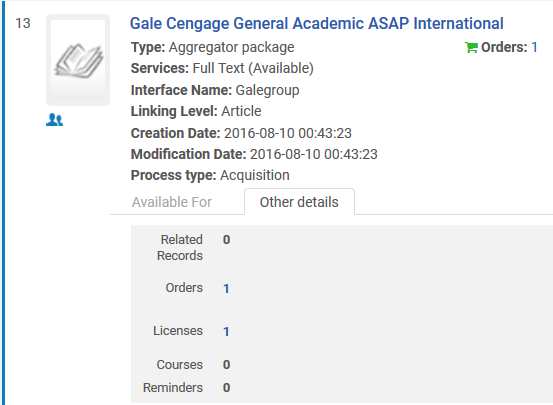Viewport: 553px width, 405px height.
Task: Open the Orders count link at top right
Action: coord(534,47)
